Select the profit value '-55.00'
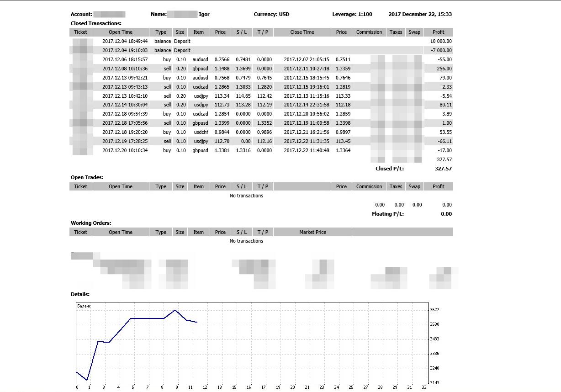 click(x=445, y=59)
